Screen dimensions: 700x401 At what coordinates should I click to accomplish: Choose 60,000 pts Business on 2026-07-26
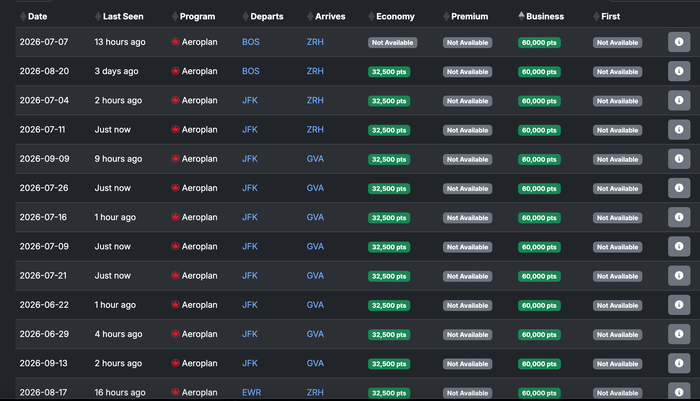coord(539,188)
